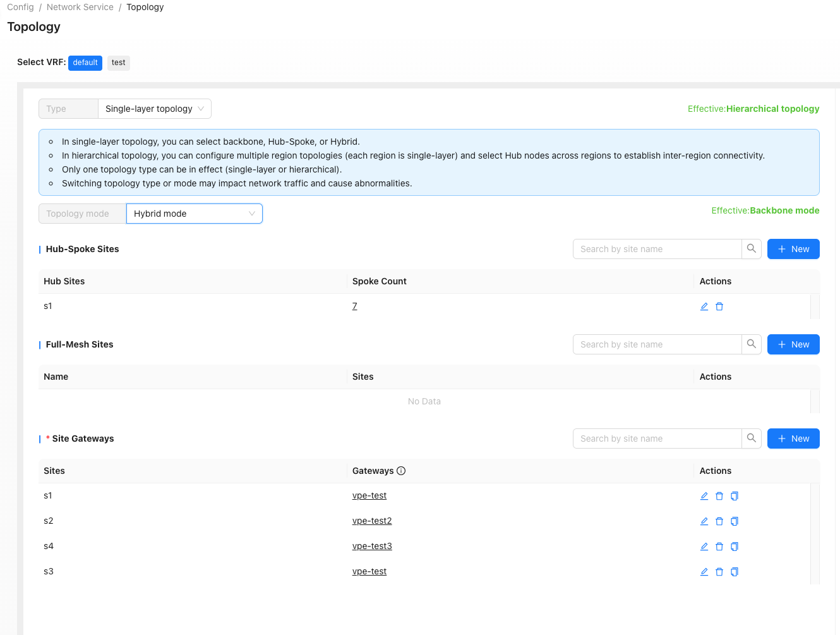This screenshot has width=840, height=635.
Task: Copy the s2 site gateway row
Action: tap(735, 521)
